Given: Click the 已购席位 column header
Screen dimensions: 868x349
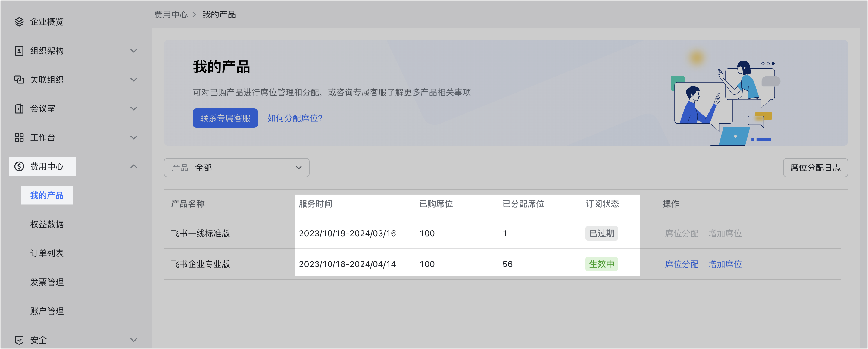Looking at the screenshot, I should (436, 204).
